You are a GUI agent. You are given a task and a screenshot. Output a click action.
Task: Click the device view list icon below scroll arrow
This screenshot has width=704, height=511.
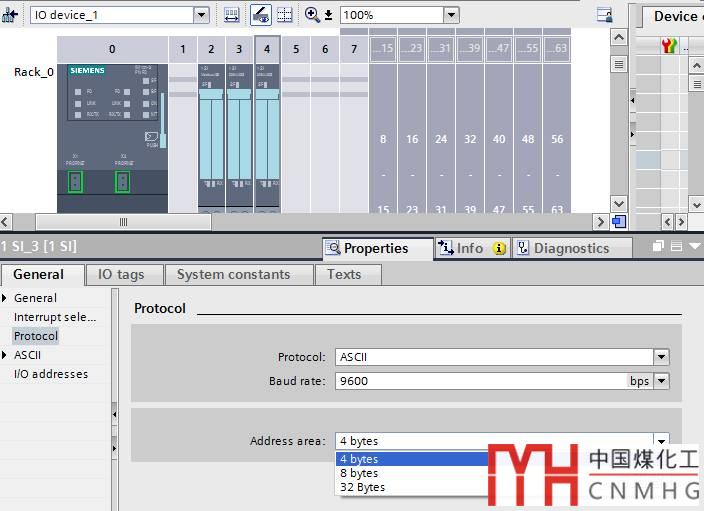[619, 65]
